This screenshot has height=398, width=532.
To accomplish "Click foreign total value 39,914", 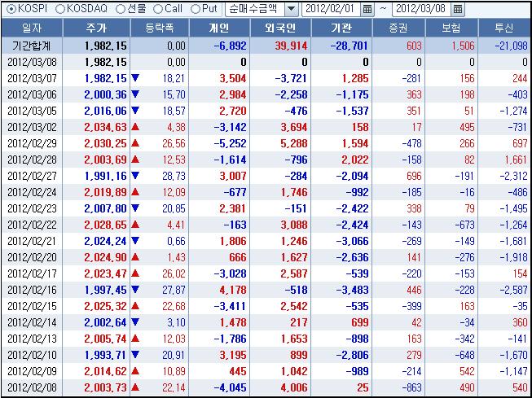I will 289,46.
